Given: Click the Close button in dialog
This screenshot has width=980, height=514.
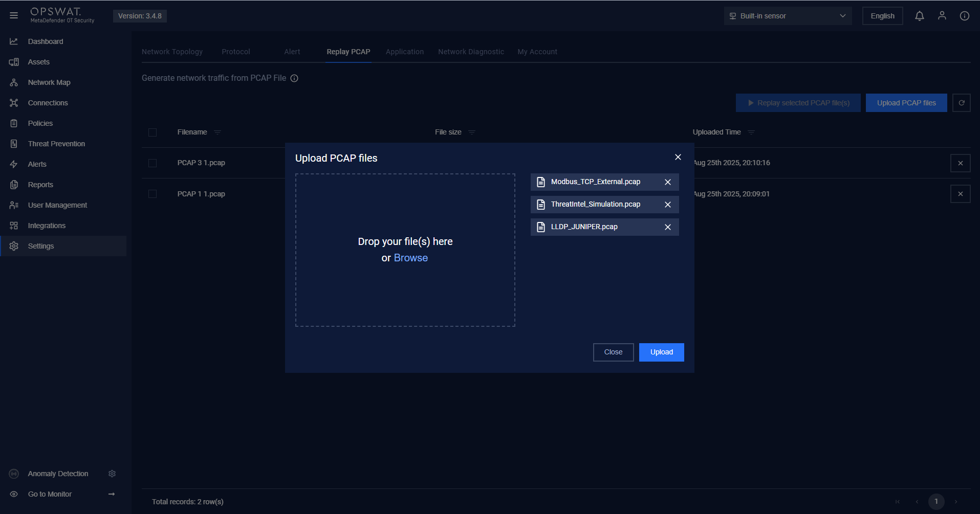Looking at the screenshot, I should [614, 352].
